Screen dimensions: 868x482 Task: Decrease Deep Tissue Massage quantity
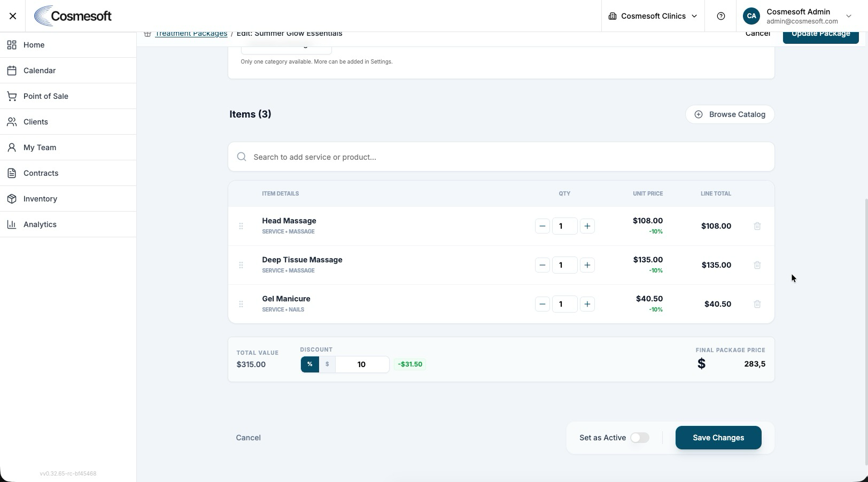[x=542, y=265]
